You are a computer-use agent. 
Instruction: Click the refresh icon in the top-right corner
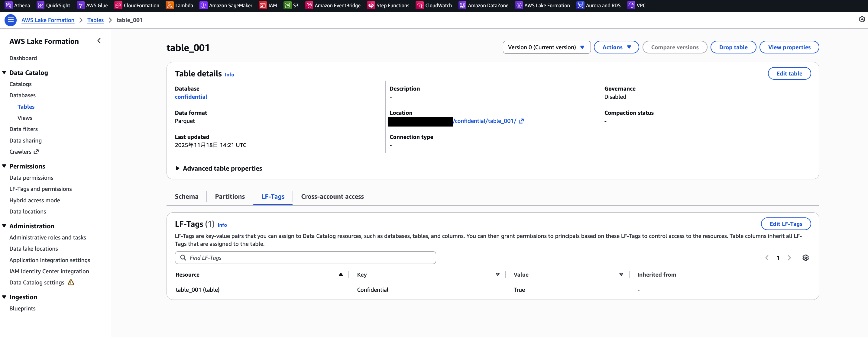tap(861, 20)
